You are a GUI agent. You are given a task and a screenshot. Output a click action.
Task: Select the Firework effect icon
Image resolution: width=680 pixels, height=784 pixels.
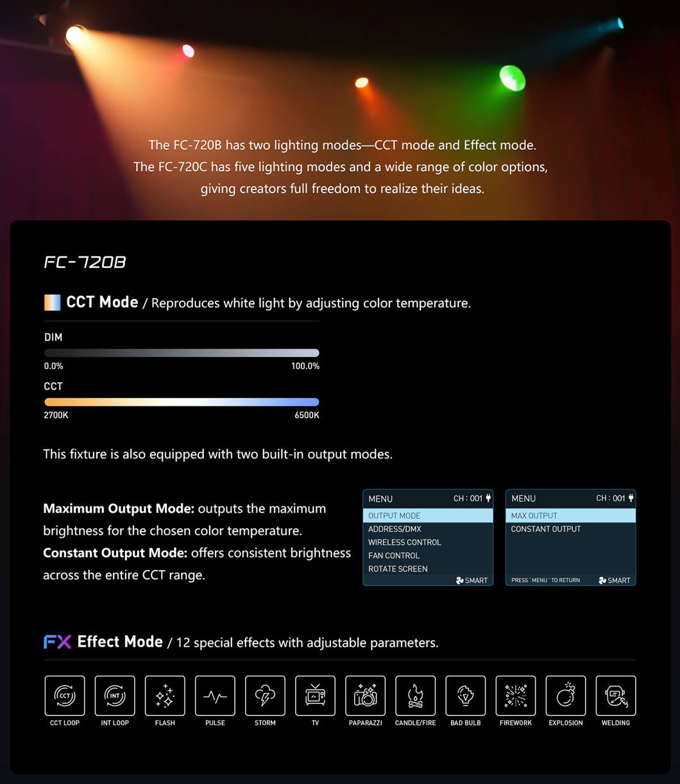[515, 696]
